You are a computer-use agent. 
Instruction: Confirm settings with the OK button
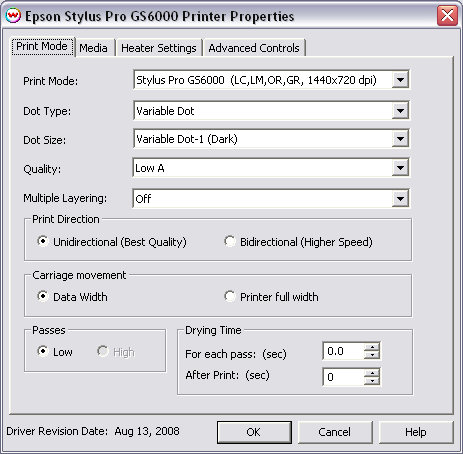point(254,432)
